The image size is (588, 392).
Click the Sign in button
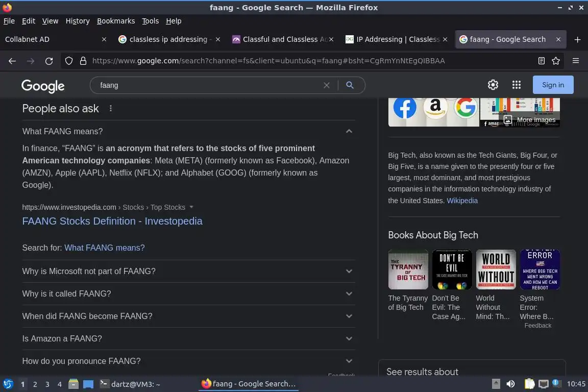click(x=553, y=85)
